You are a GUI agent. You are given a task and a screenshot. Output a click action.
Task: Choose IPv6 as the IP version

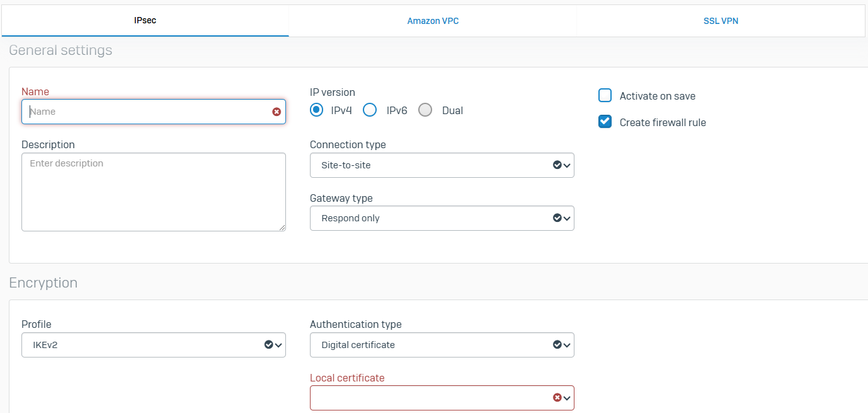point(370,110)
